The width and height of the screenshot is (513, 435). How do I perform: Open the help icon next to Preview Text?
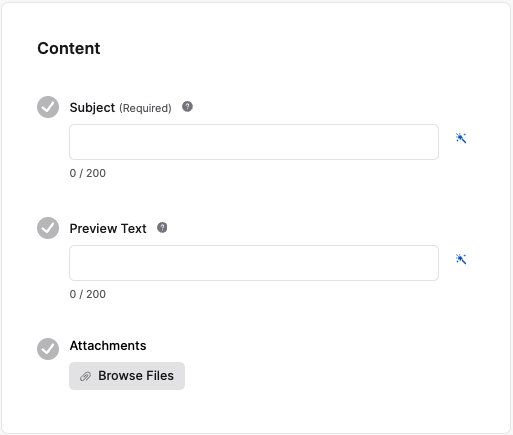pos(162,228)
